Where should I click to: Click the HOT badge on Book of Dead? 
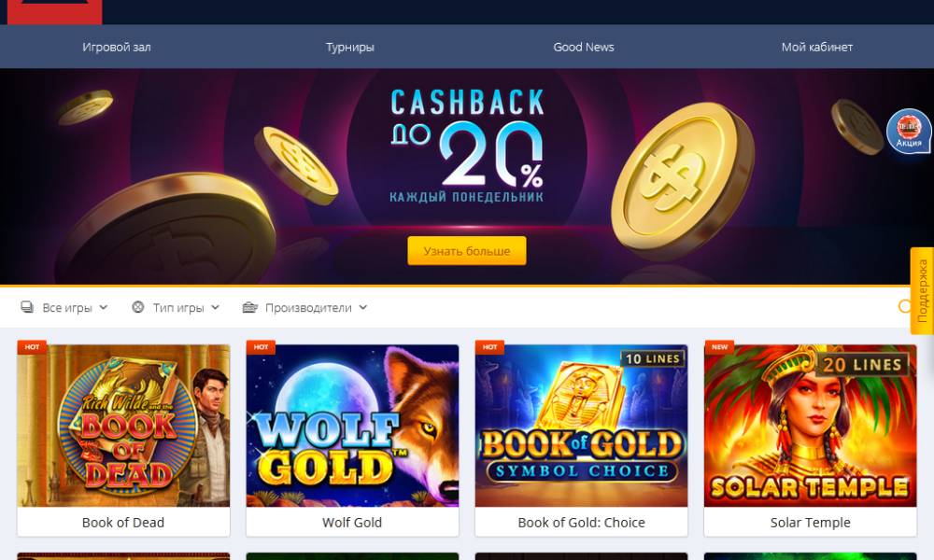coord(32,347)
